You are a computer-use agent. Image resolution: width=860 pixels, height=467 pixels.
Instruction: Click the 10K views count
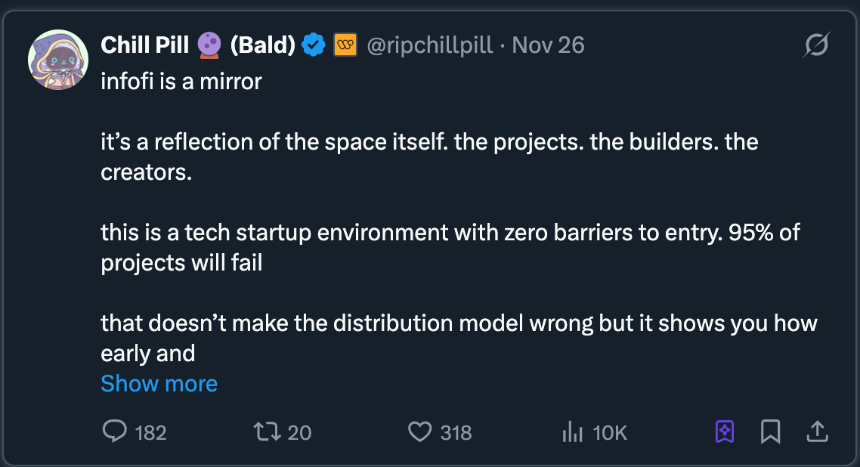point(610,433)
